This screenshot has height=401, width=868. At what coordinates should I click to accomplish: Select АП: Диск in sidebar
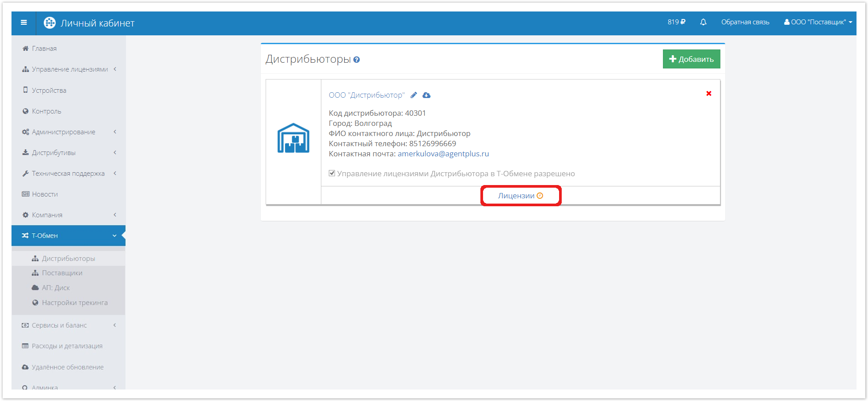(x=56, y=288)
